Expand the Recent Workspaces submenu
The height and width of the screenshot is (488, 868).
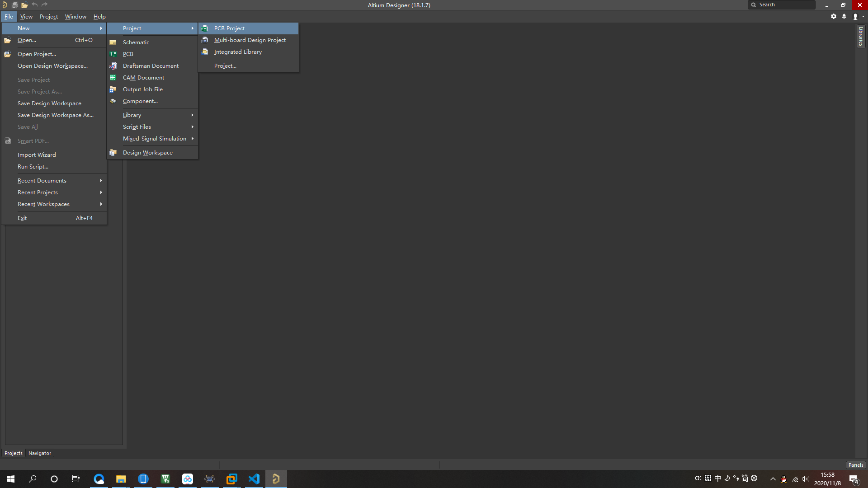click(x=54, y=204)
